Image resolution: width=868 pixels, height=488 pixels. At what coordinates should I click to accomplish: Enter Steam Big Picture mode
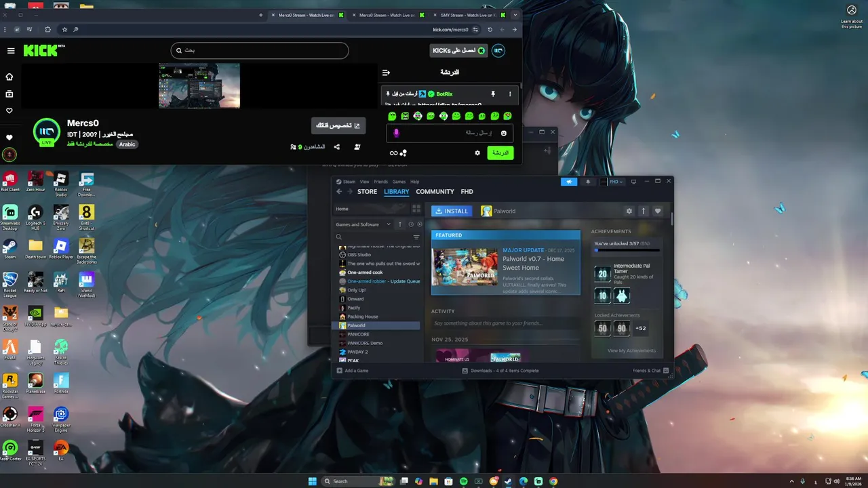[x=633, y=182]
